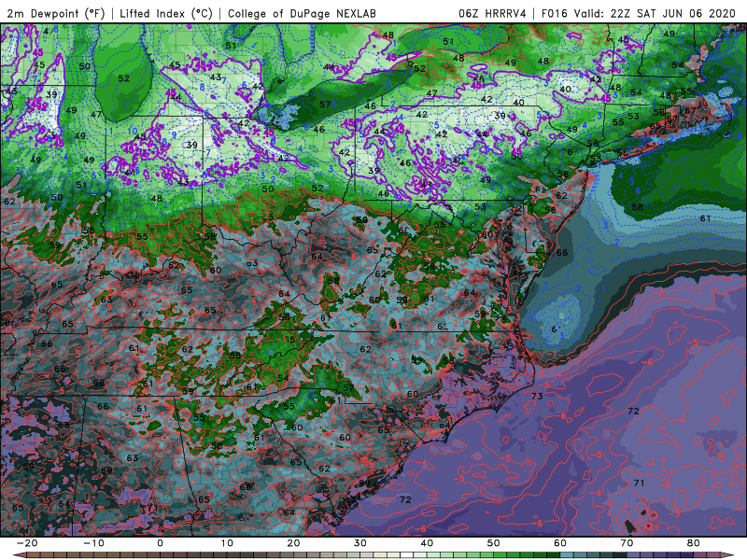Screen dimensions: 747x560
Task: Click the 'Lifted Index (°C)' header label
Action: coord(166,14)
